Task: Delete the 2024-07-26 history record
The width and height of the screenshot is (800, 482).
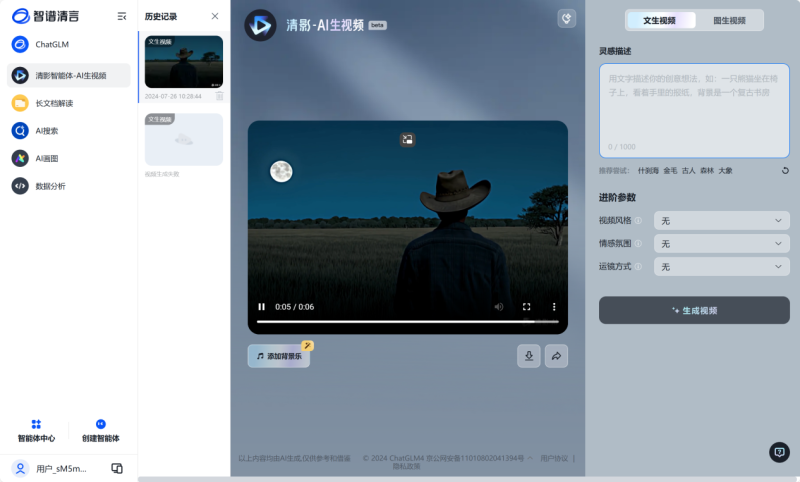Action: [x=219, y=96]
